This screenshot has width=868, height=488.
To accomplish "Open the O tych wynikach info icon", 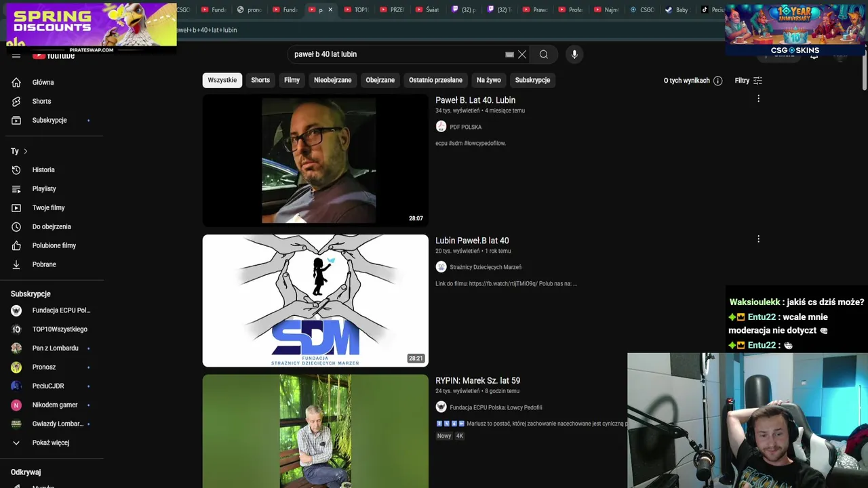I will click(x=718, y=81).
